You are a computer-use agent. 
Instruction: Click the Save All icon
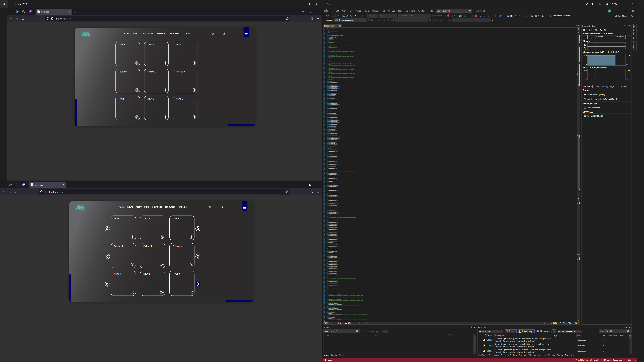(x=351, y=16)
